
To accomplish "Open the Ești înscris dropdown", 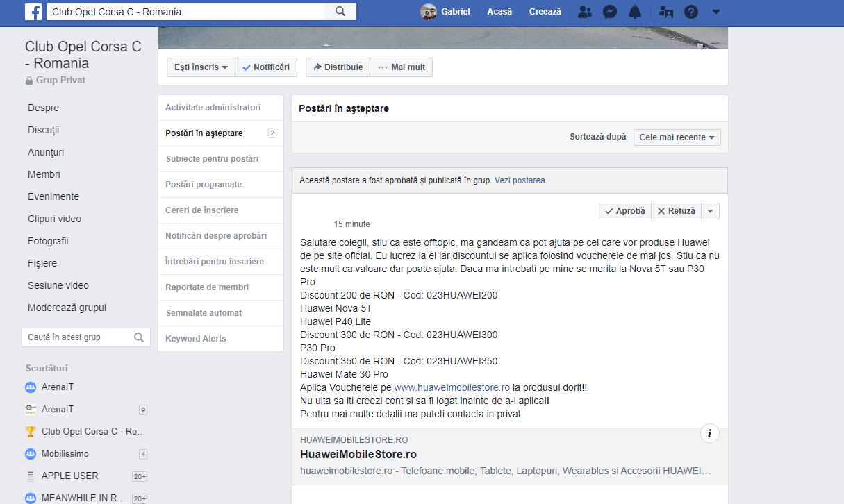I will coord(201,67).
